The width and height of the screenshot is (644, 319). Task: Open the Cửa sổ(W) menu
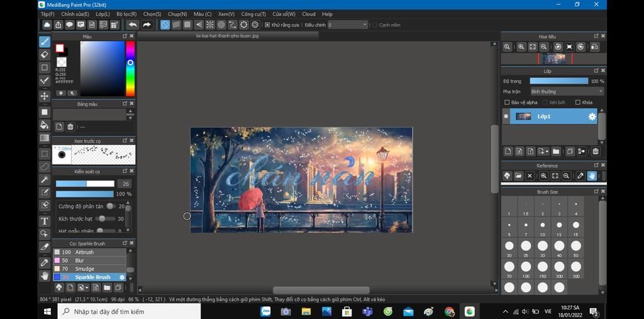pyautogui.click(x=284, y=14)
